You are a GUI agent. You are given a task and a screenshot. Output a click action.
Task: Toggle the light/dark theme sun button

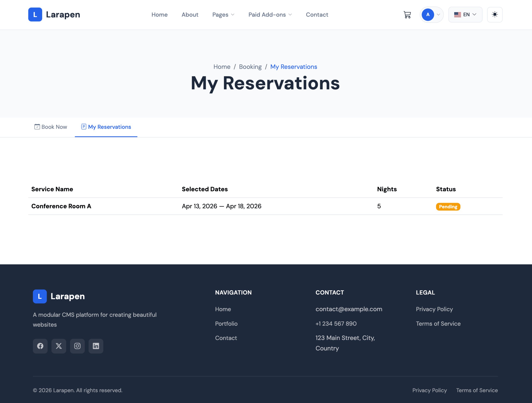click(x=494, y=15)
